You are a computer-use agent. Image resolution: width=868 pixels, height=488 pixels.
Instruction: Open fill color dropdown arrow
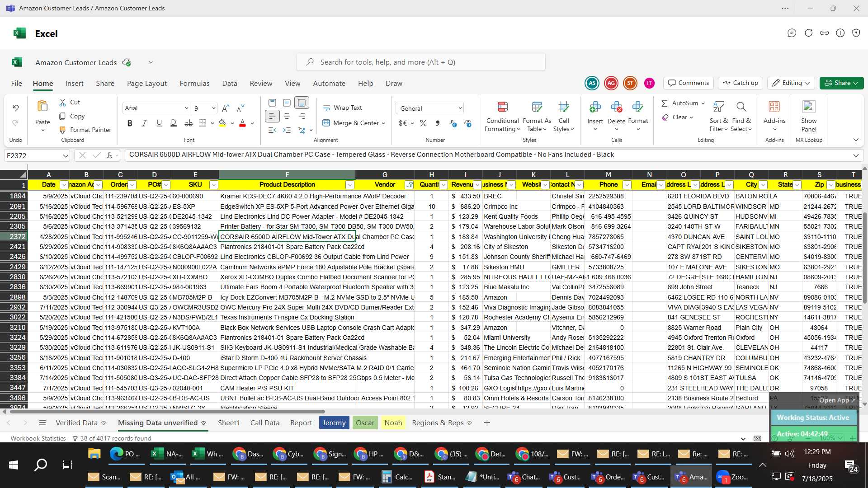(x=232, y=123)
